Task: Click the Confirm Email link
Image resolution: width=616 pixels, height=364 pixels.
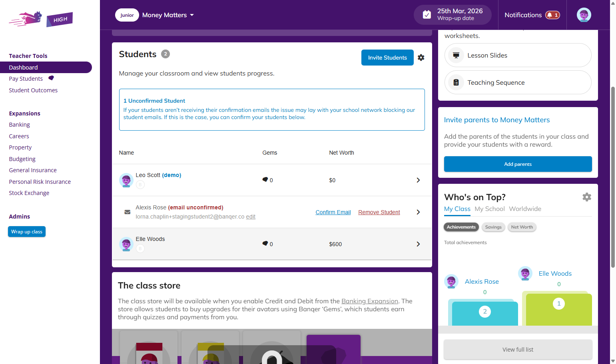Action: point(333,212)
